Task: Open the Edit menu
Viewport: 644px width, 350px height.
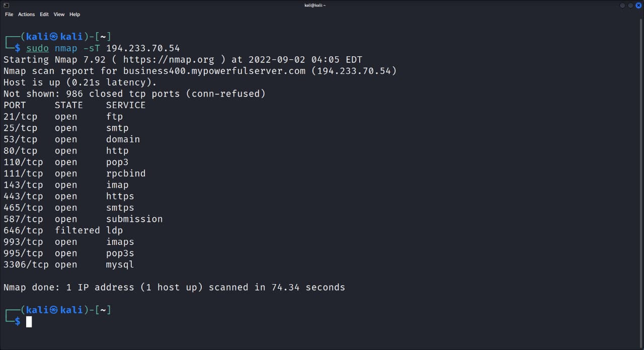Action: pos(44,15)
